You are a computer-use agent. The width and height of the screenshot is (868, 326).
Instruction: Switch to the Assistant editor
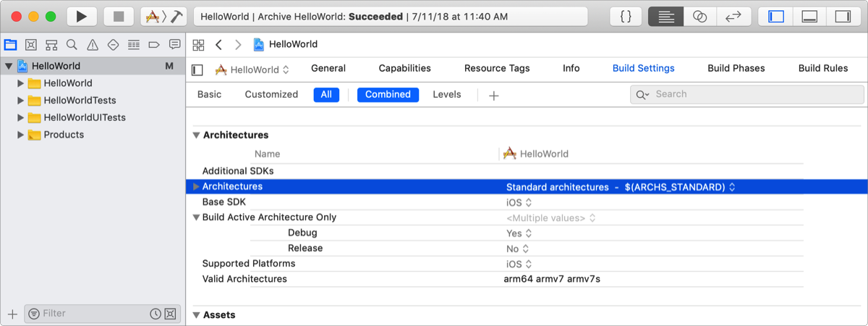(699, 16)
